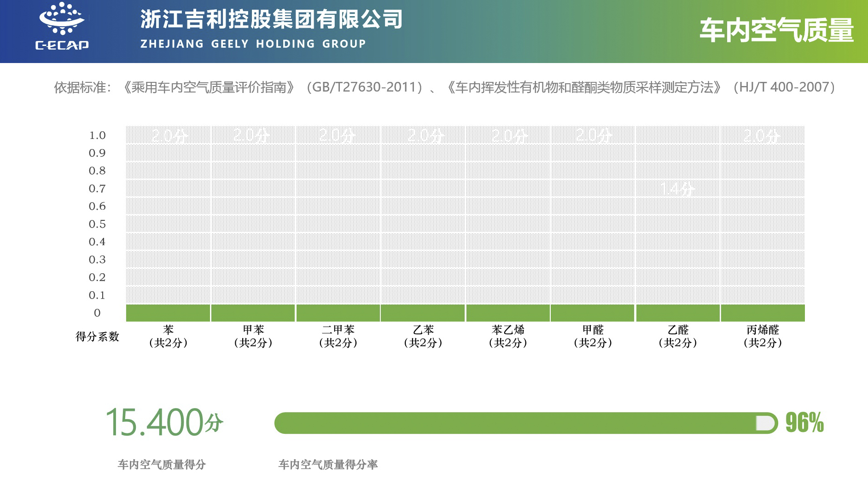
Task: Click the 甲苯 (共2分) bar label
Action: (x=253, y=336)
